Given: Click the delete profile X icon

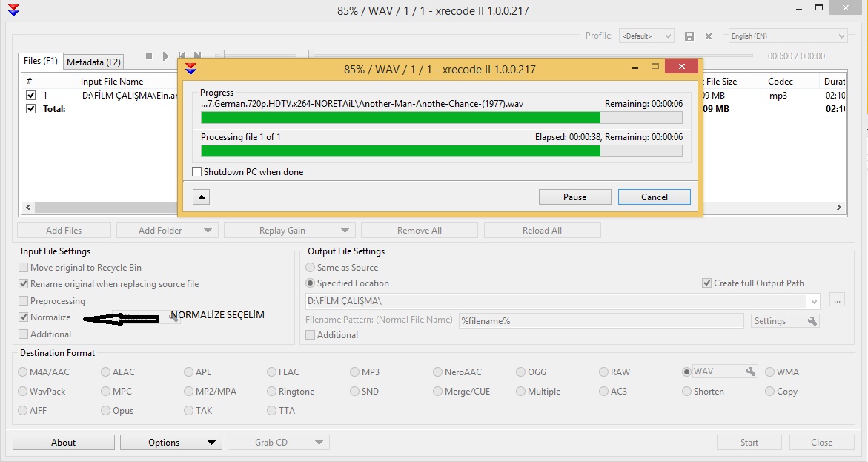Looking at the screenshot, I should [x=708, y=36].
